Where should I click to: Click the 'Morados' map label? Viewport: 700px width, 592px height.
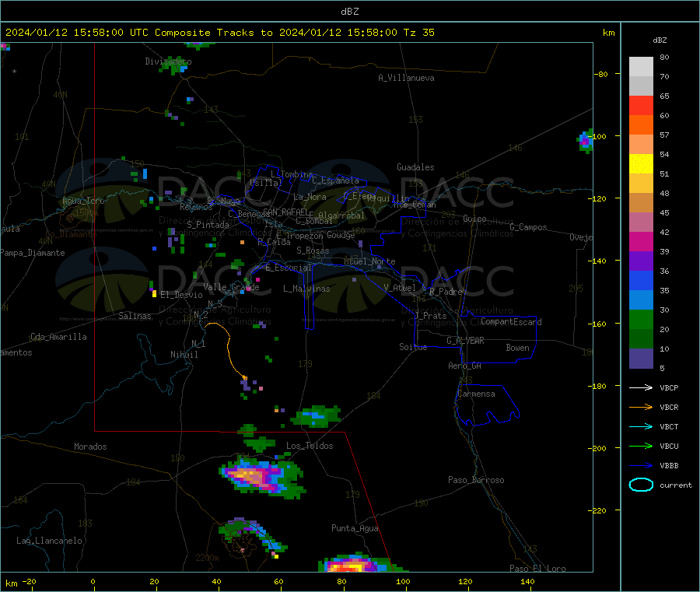(x=90, y=447)
